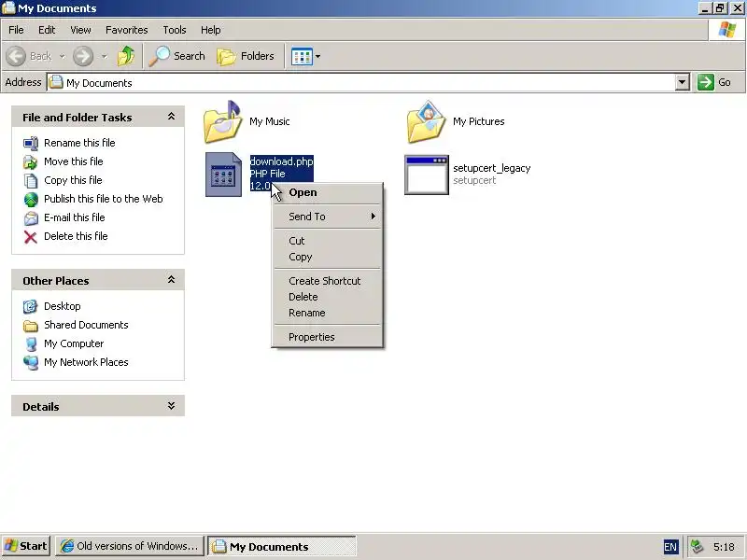Image resolution: width=747 pixels, height=560 pixels.
Task: Click the EN language indicator
Action: tap(670, 547)
